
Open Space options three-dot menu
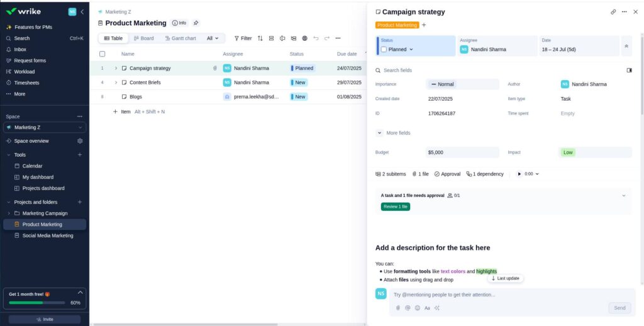[80, 116]
